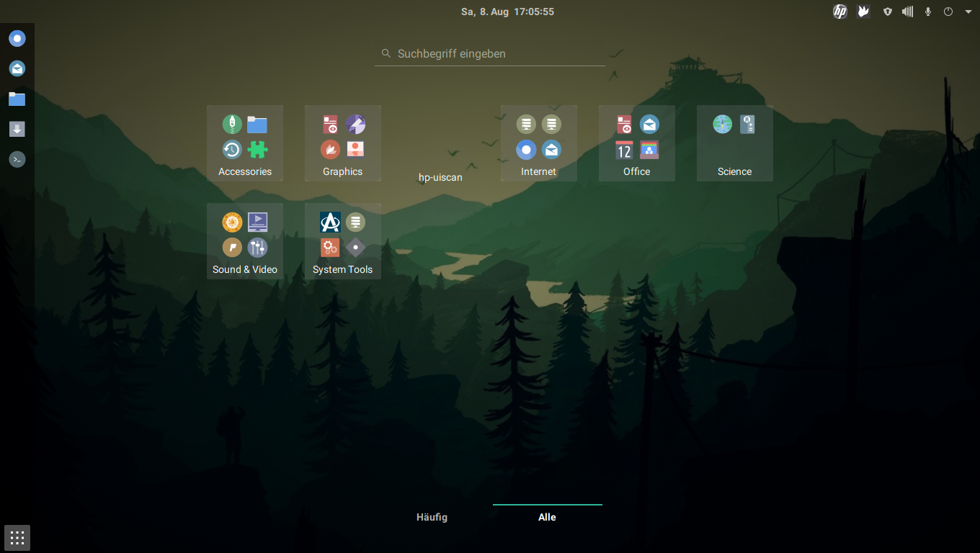Screen dimensions: 980x553
Task: Open the Files manager from the dock
Action: [x=17, y=99]
